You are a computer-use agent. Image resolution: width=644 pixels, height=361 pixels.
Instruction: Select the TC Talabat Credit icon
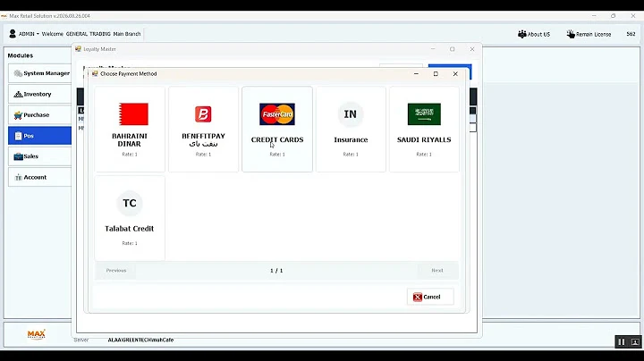pos(130,203)
